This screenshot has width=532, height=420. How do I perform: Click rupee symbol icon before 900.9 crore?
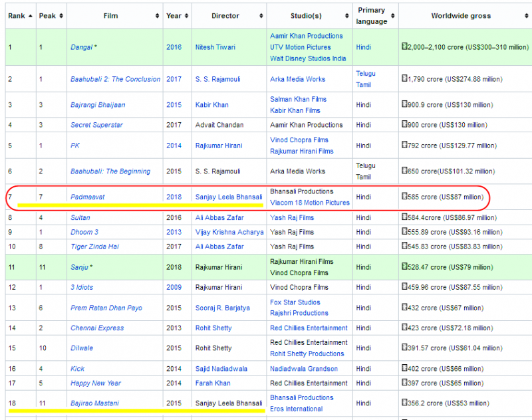[404, 104]
